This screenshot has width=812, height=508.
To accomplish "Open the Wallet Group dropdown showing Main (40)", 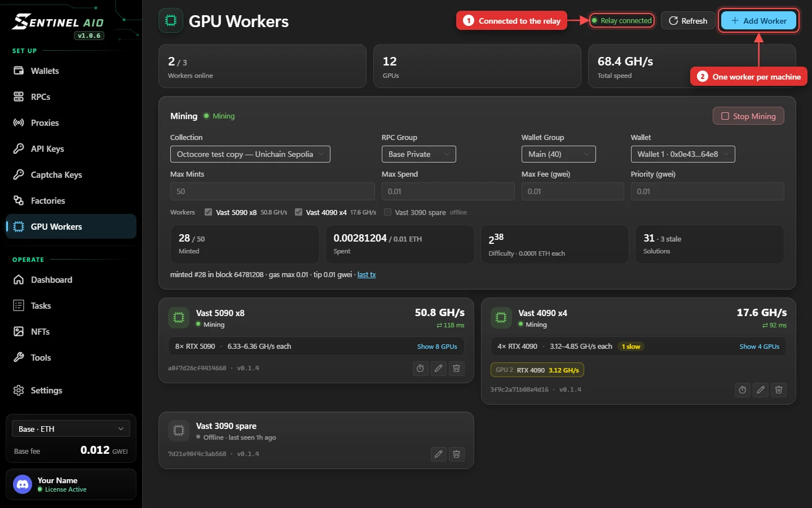I will coord(559,154).
